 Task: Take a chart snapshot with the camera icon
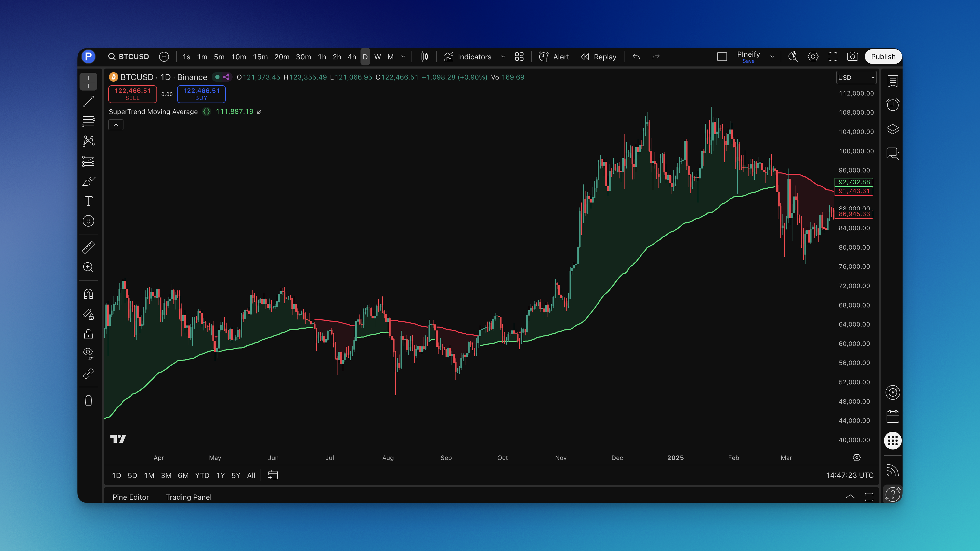852,57
